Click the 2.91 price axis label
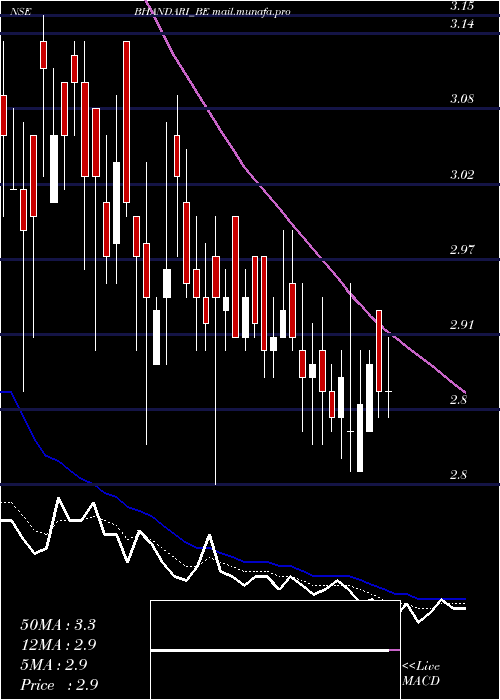500x700 pixels. click(x=462, y=325)
